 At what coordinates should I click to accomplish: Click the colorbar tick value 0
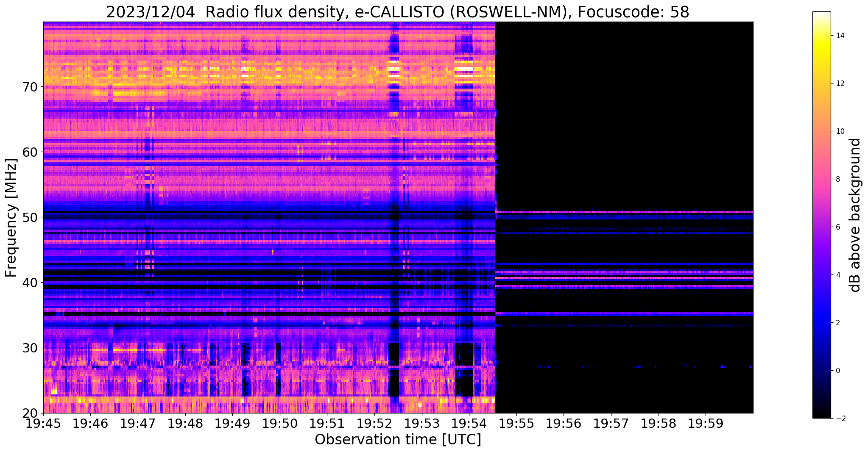[838, 371]
